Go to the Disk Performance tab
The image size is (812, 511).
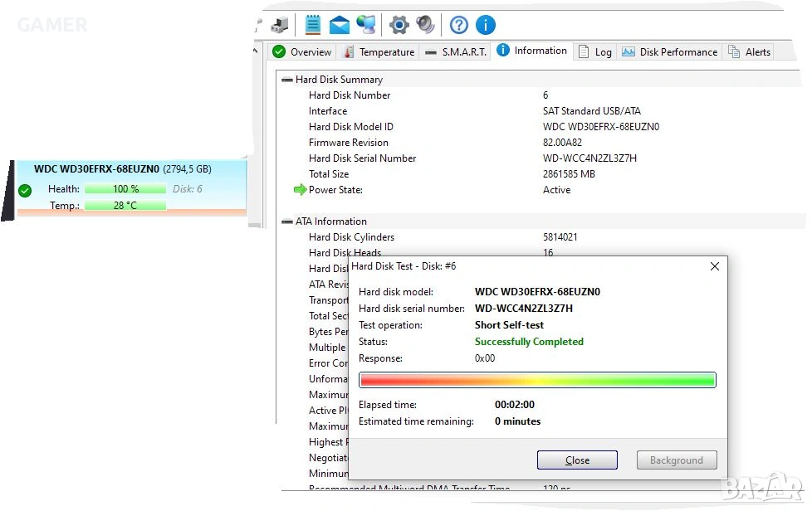(x=669, y=51)
